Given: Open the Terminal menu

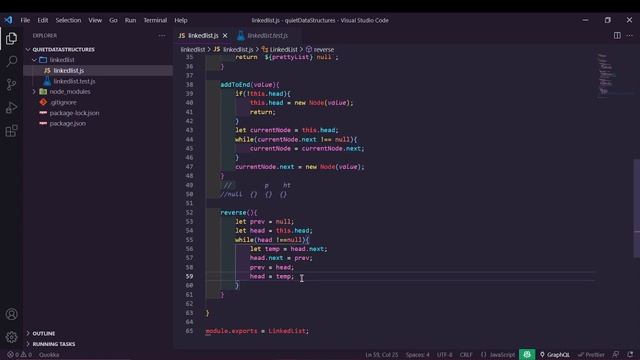Looking at the screenshot, I should (155, 20).
